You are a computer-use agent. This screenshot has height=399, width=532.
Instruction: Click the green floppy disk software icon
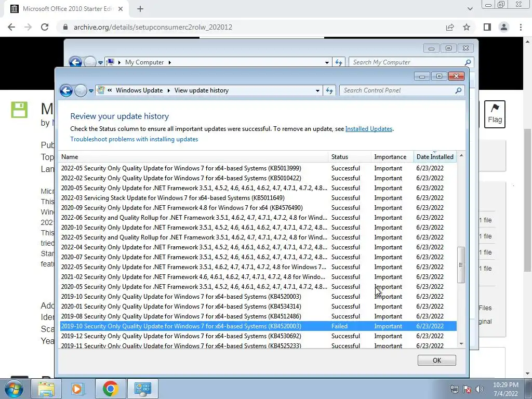click(19, 110)
